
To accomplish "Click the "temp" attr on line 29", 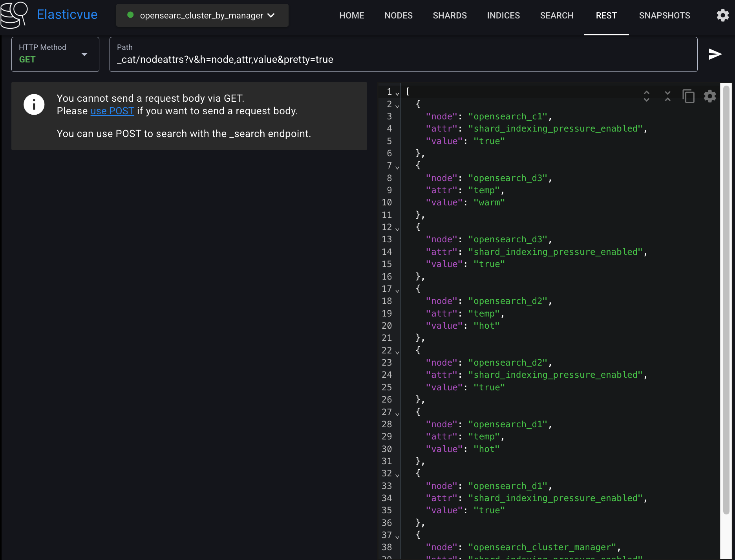I will coord(484,437).
